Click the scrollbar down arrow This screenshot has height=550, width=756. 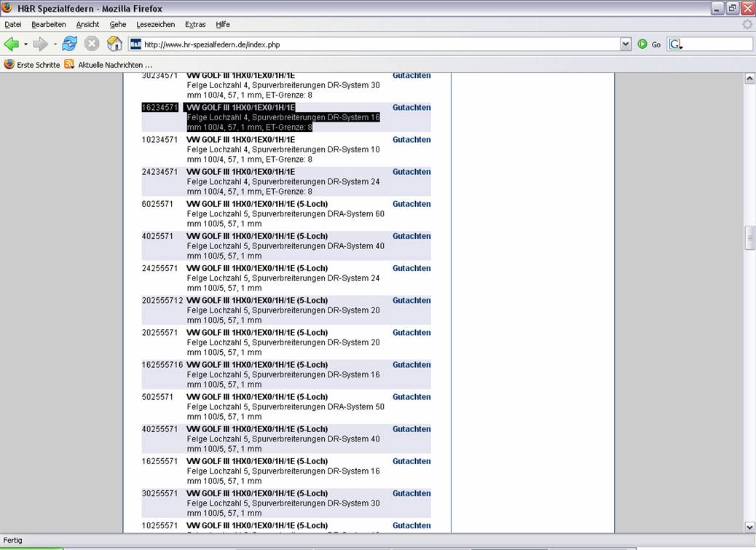coord(749,527)
